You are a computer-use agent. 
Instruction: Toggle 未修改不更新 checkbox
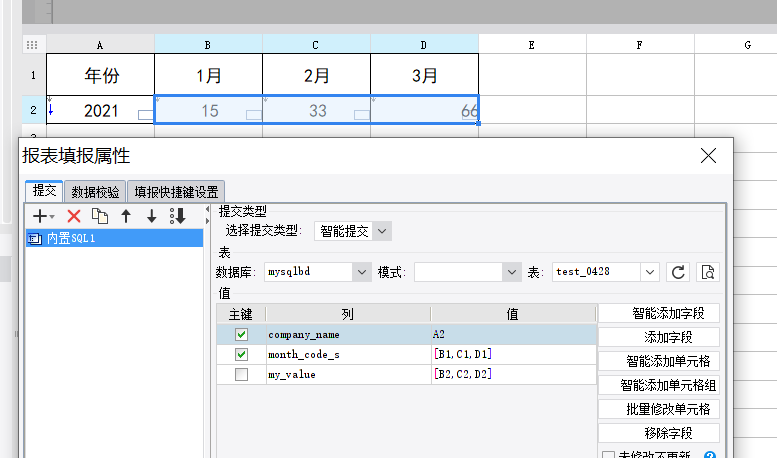point(608,455)
